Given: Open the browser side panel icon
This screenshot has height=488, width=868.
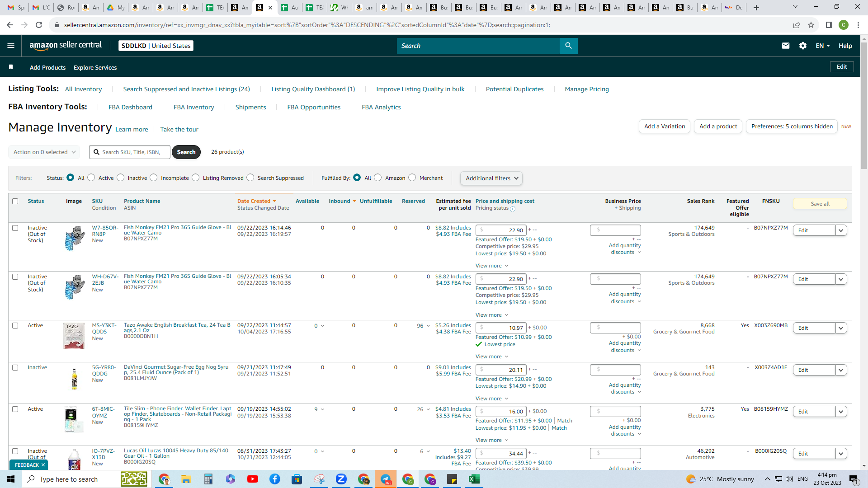Looking at the screenshot, I should pos(829,25).
